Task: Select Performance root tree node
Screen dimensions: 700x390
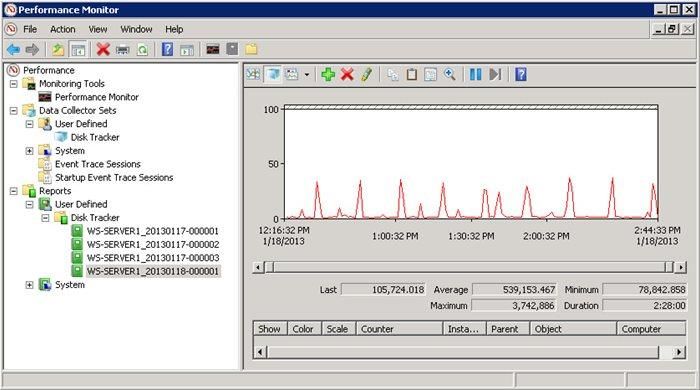Action: pyautogui.click(x=49, y=70)
